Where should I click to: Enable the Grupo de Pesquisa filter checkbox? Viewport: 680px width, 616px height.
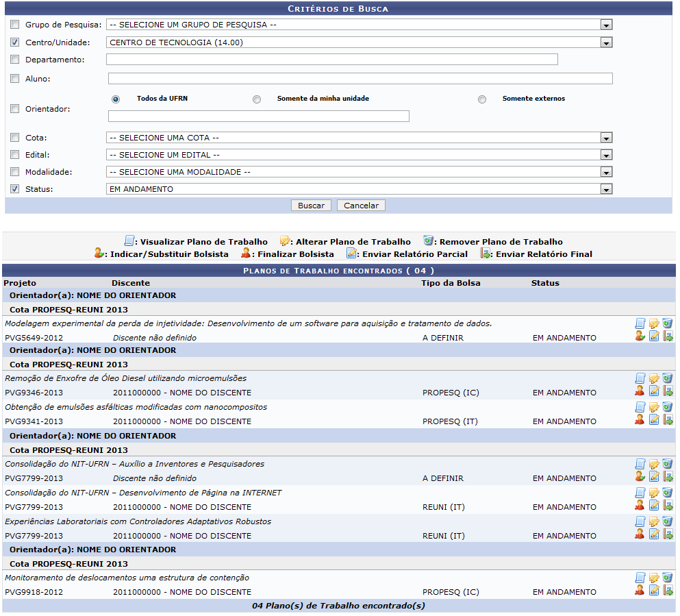15,25
